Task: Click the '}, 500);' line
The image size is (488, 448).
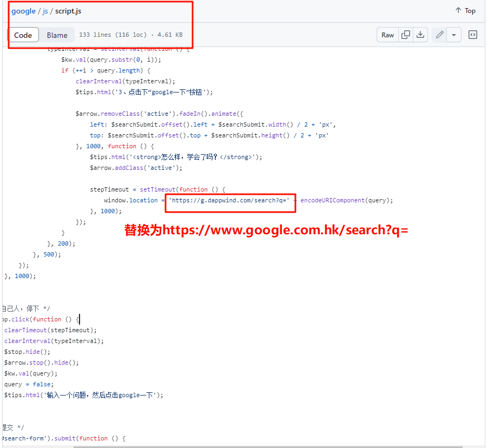Action: (47, 255)
